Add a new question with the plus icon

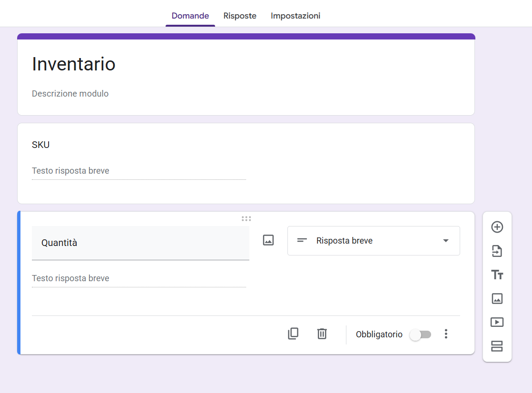click(x=497, y=227)
